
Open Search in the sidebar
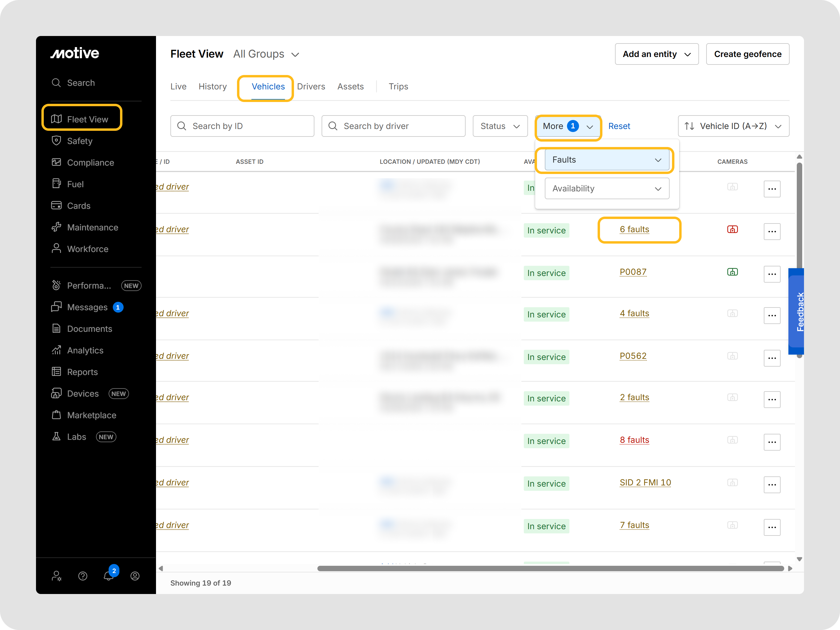point(73,83)
